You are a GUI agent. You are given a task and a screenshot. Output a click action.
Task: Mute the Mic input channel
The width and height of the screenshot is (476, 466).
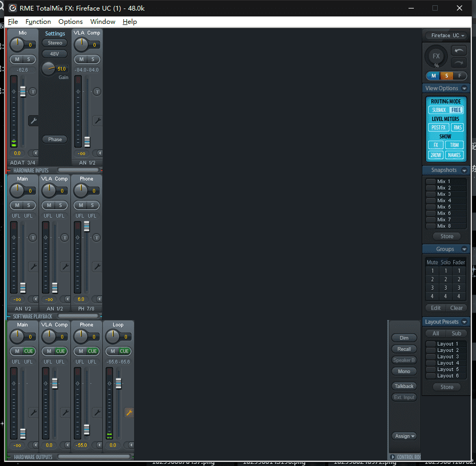click(x=17, y=59)
